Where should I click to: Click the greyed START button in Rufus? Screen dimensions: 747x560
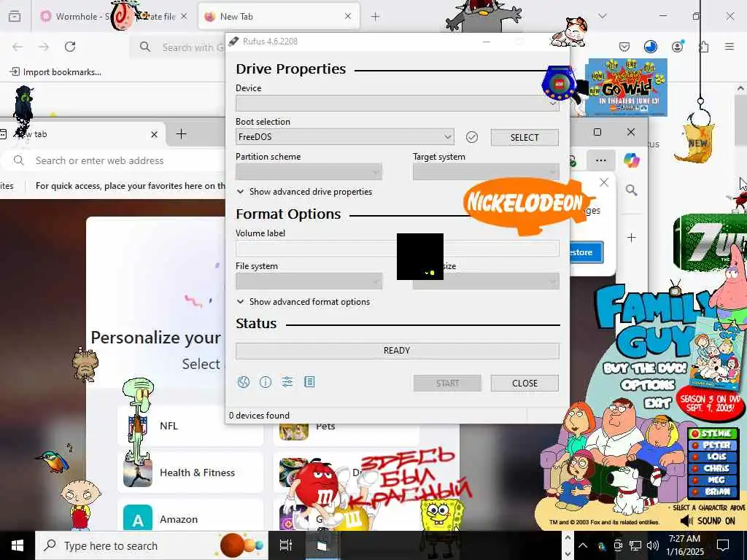coord(447,384)
